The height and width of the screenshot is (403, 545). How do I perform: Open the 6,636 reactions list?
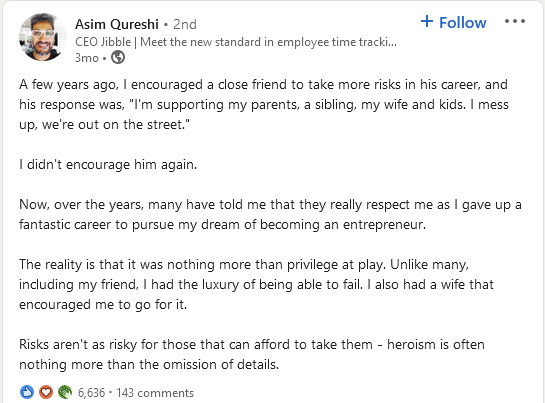(x=91, y=393)
